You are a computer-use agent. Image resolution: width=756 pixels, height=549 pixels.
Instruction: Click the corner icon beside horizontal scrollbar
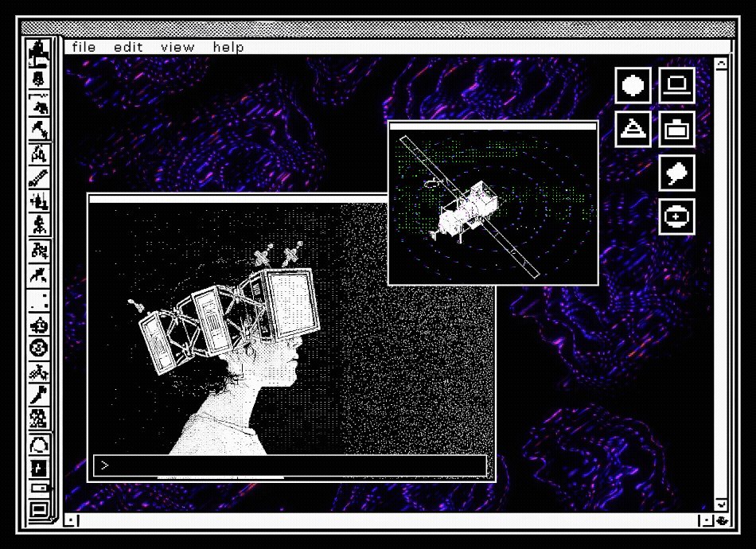tap(722, 520)
